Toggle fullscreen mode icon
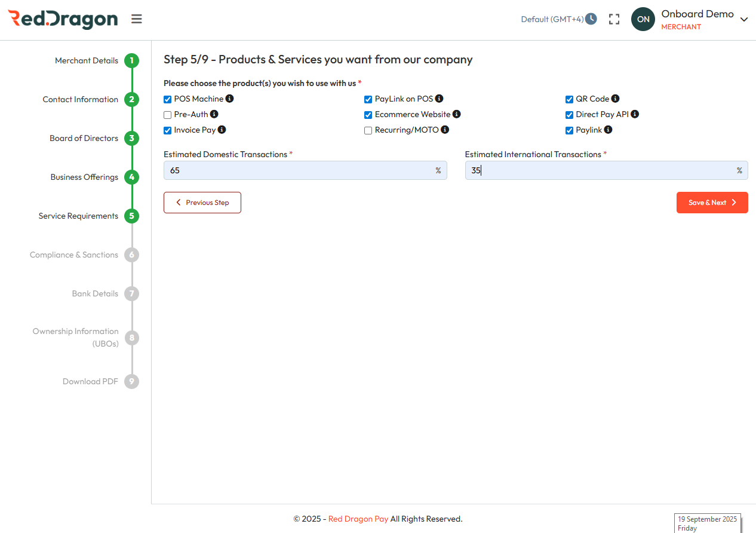756x533 pixels. pyautogui.click(x=614, y=19)
